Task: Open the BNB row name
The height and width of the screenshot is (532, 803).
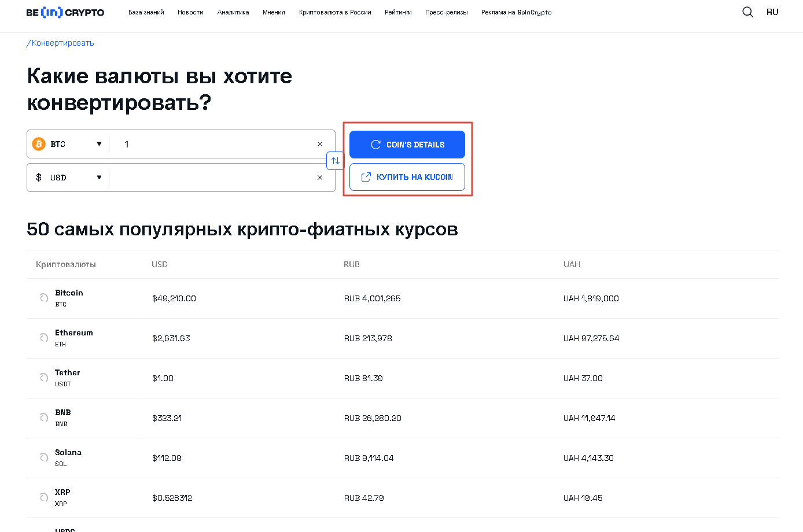Action: [63, 412]
